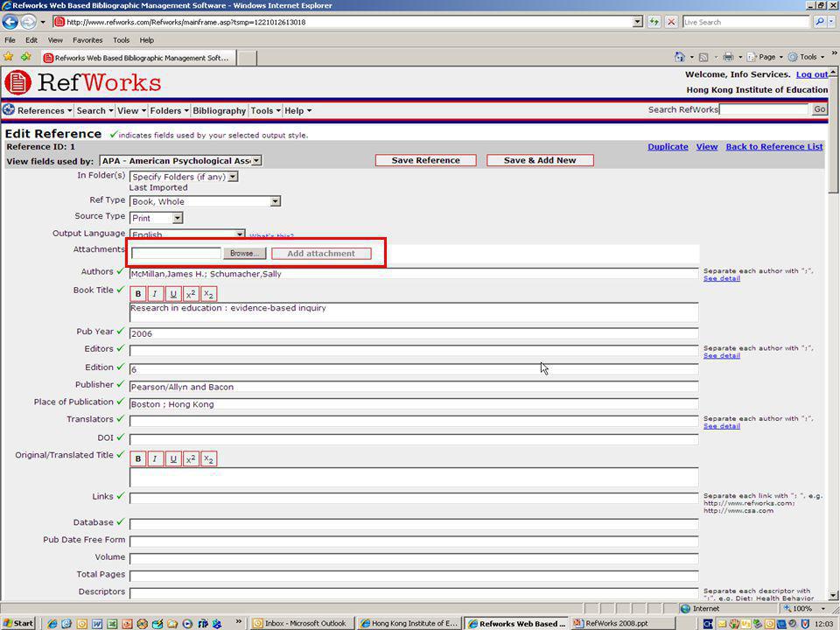Open the Source Type dropdown
Viewport: 840px width, 630px height.
[178, 218]
